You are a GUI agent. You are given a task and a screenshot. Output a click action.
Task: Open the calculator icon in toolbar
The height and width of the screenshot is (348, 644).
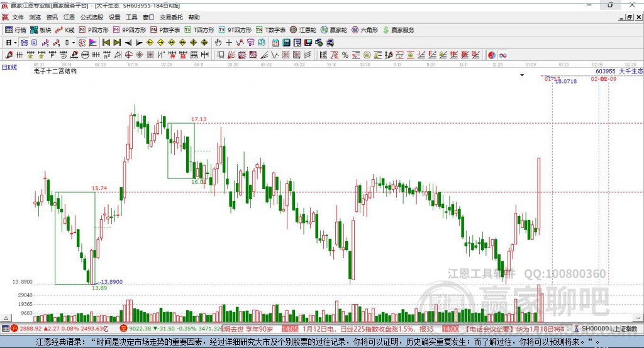click(286, 43)
